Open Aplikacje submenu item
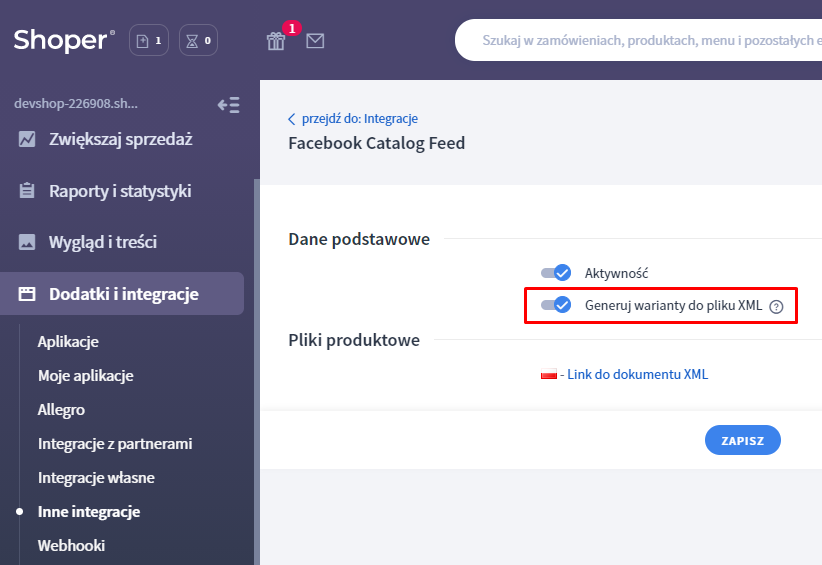Image resolution: width=822 pixels, height=565 pixels. pyautogui.click(x=68, y=342)
